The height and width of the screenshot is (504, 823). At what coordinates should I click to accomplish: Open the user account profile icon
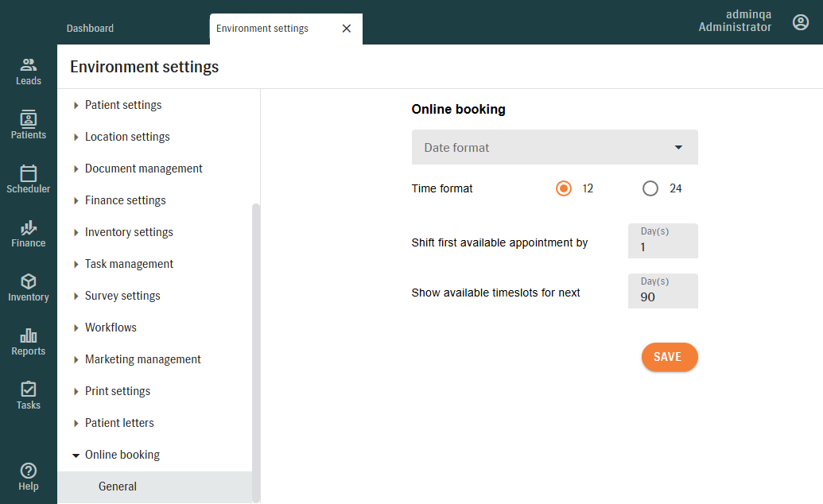pos(801,22)
